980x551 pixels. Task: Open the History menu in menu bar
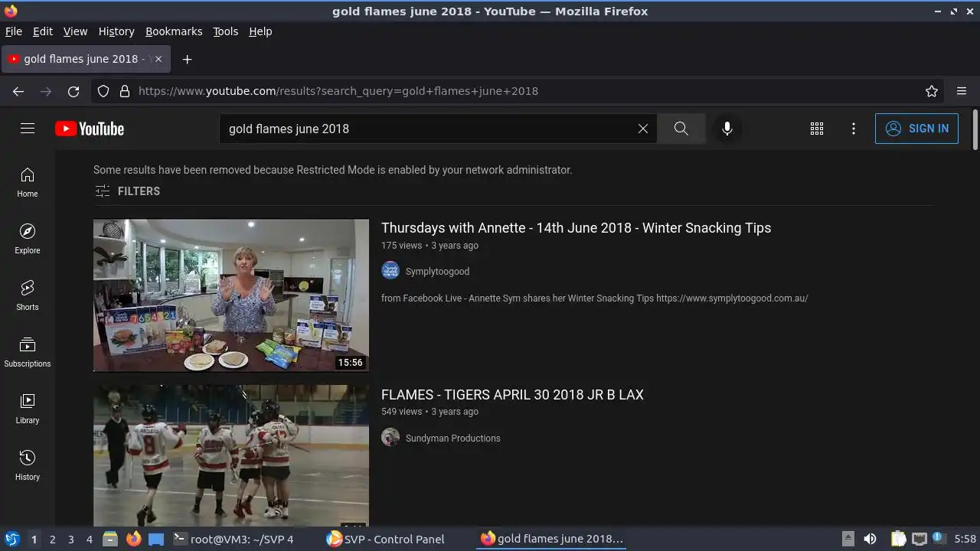coord(116,31)
